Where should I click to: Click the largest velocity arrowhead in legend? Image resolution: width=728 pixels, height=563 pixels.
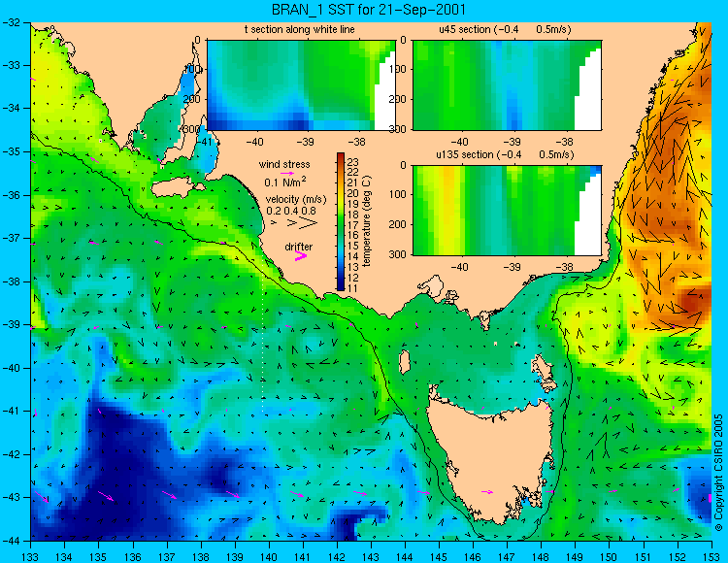pyautogui.click(x=309, y=223)
